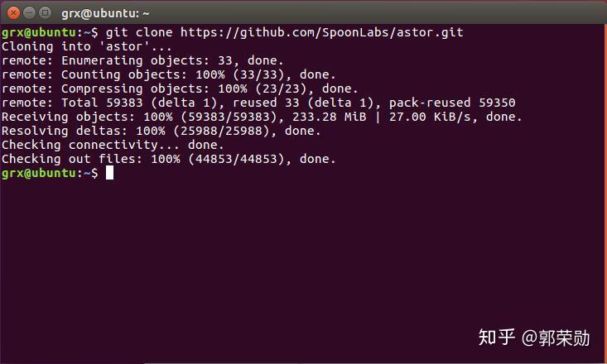Image resolution: width=607 pixels, height=364 pixels.
Task: Click the 'Checking connectivity... done.' line
Action: pyautogui.click(x=113, y=145)
